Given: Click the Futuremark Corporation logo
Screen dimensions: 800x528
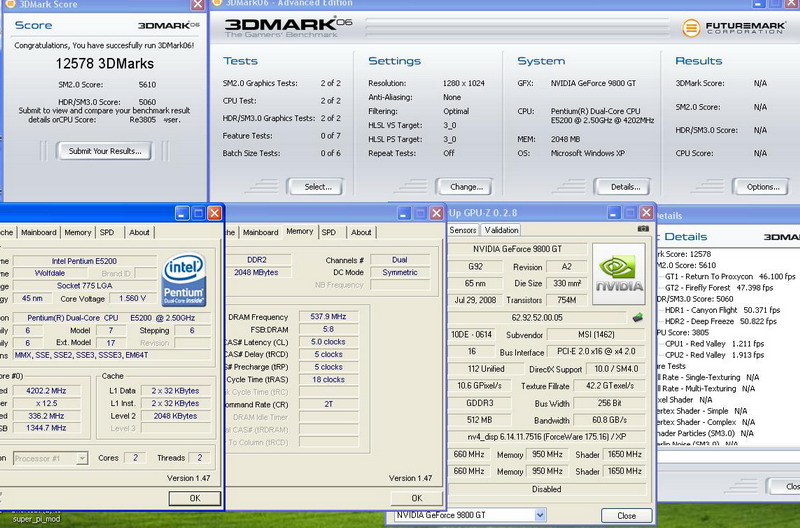Looking at the screenshot, I should click(x=734, y=27).
